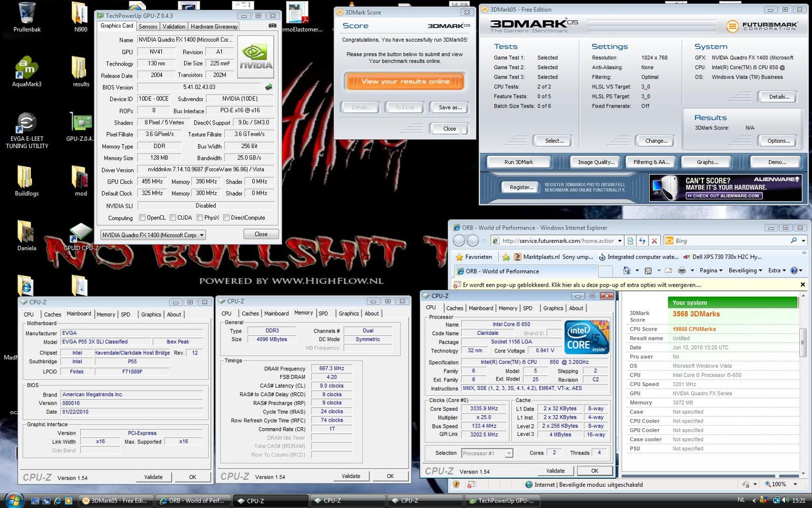Click the IE print toolbar icon
The height and width of the screenshot is (508, 812).
pyautogui.click(x=682, y=271)
